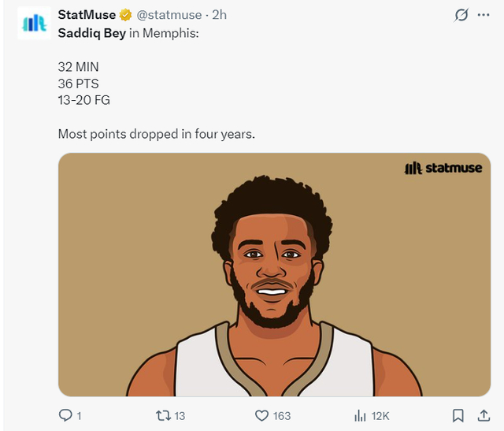Viewport: 504px width, 431px height.
Task: Click the @statmuse handle
Action: tap(168, 15)
